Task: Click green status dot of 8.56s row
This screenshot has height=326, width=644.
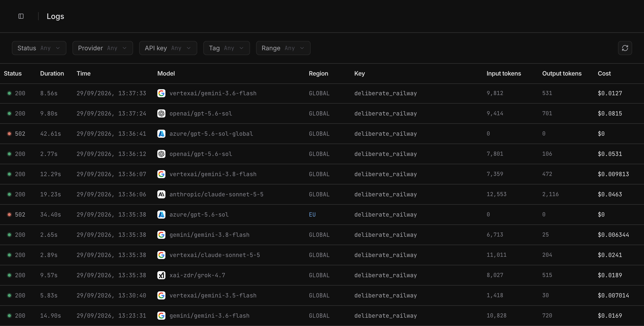Action: coord(9,93)
